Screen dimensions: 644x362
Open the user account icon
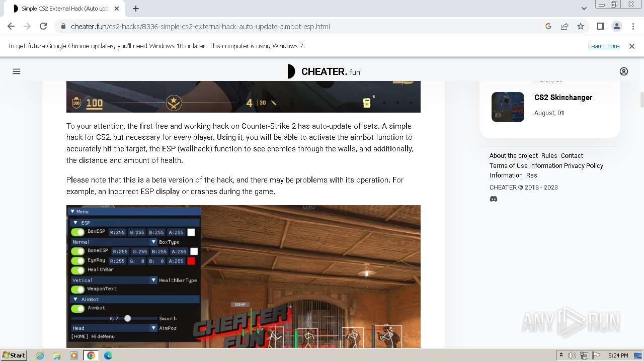pyautogui.click(x=624, y=71)
